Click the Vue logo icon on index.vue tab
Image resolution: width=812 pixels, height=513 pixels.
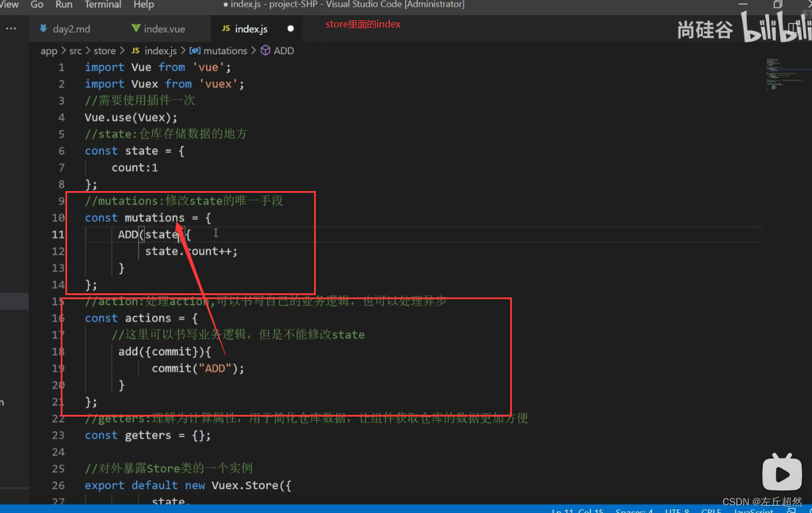(136, 28)
